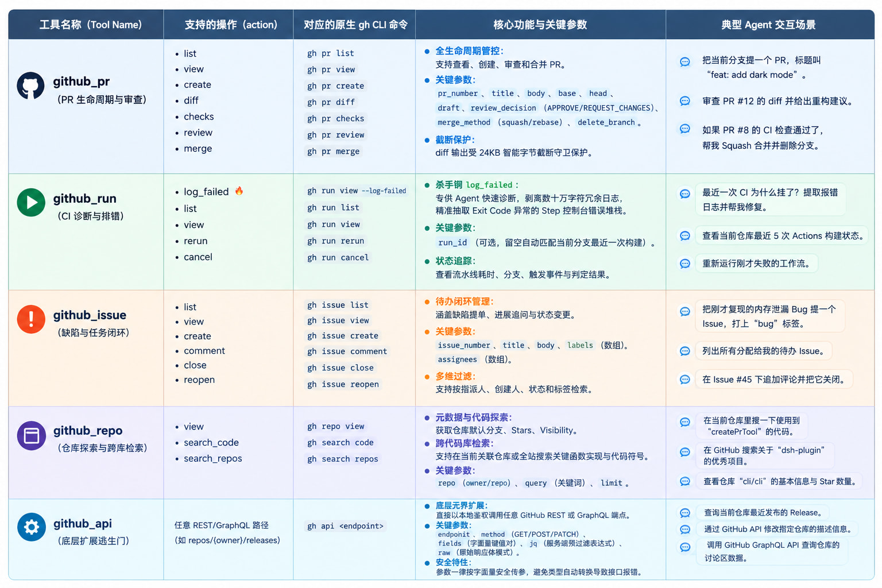Click chat bubble beside "通过 GitHub API 修改" prompt

(x=684, y=529)
